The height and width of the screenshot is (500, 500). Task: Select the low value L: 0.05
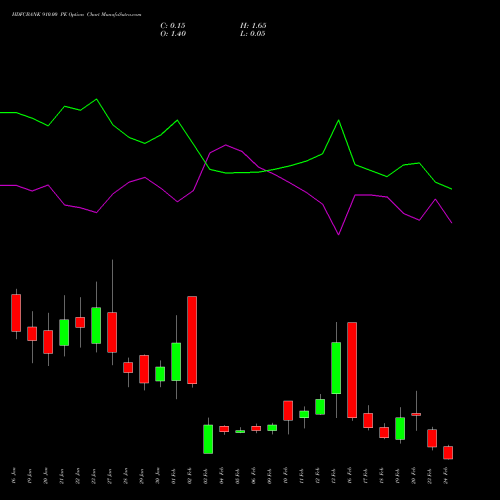[x=253, y=34]
